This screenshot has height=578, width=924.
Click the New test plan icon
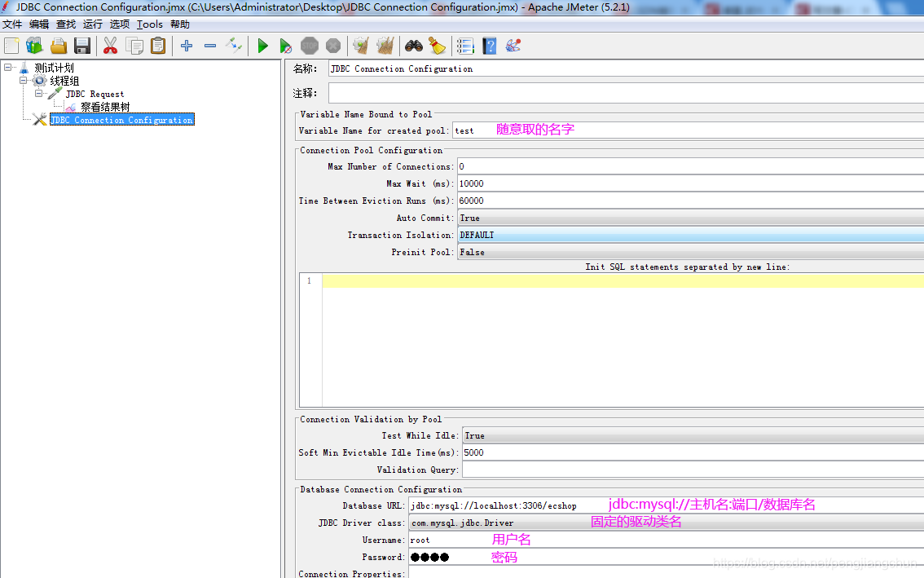coord(11,46)
